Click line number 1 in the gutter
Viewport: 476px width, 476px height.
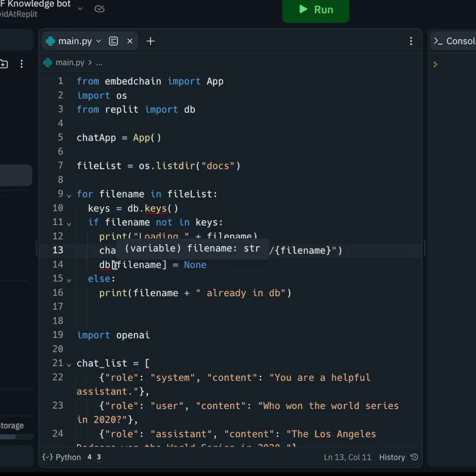[x=60, y=81]
